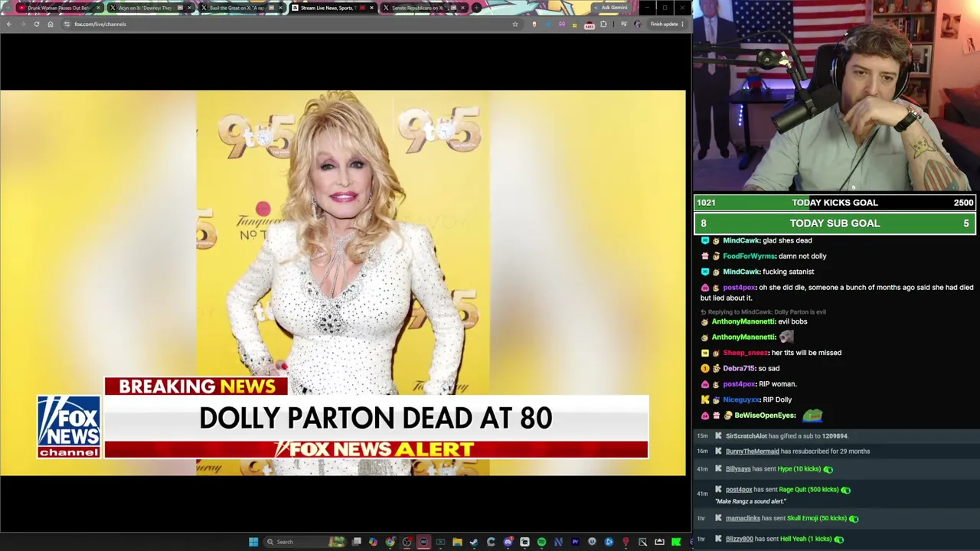
Task: Click username Niceguyxx in chat
Action: coord(740,399)
